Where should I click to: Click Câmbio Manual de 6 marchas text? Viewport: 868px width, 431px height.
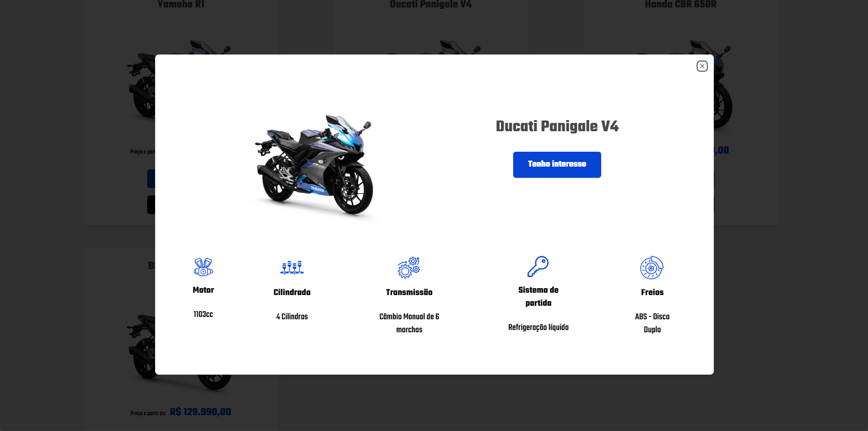(x=409, y=323)
